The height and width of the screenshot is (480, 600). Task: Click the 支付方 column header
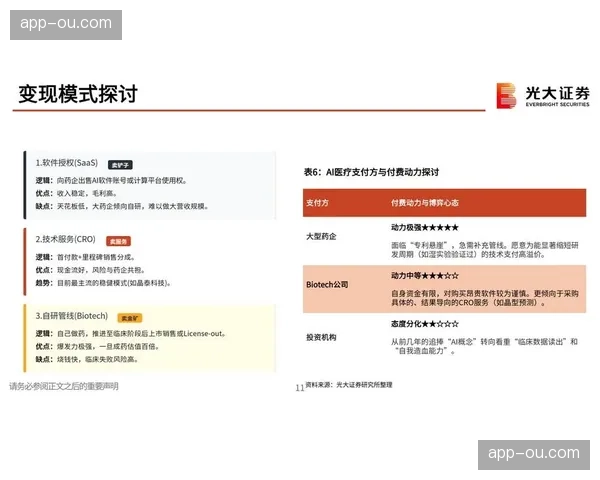coord(317,203)
